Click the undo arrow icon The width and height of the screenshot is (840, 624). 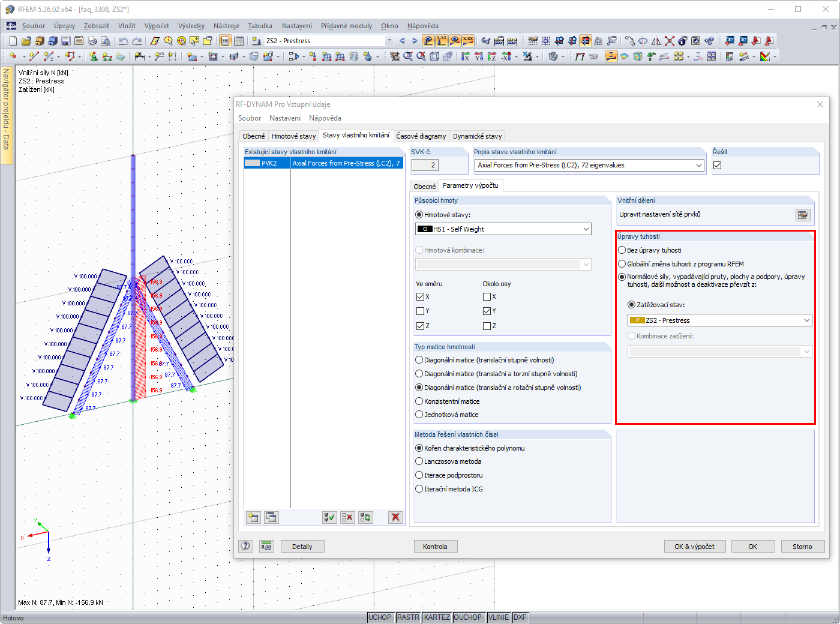point(124,41)
